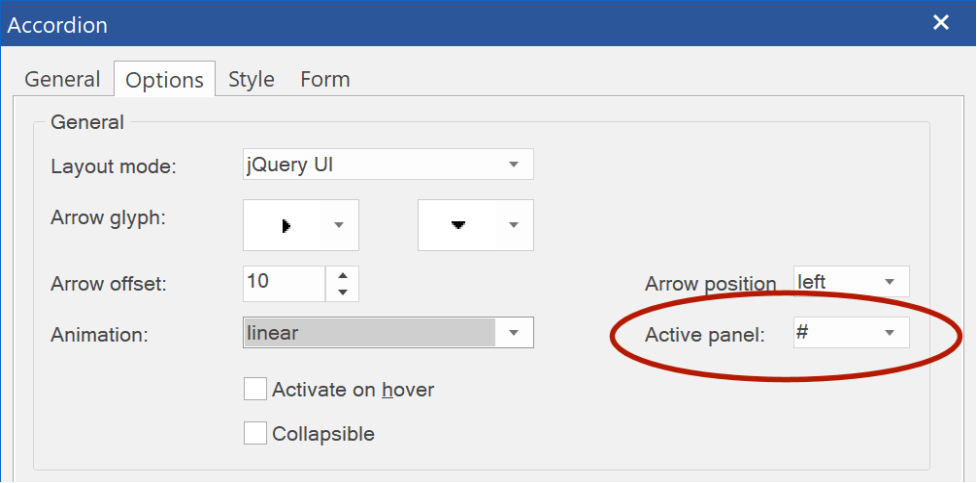The width and height of the screenshot is (977, 483).
Task: Open the Layout mode dropdown
Action: [388, 165]
